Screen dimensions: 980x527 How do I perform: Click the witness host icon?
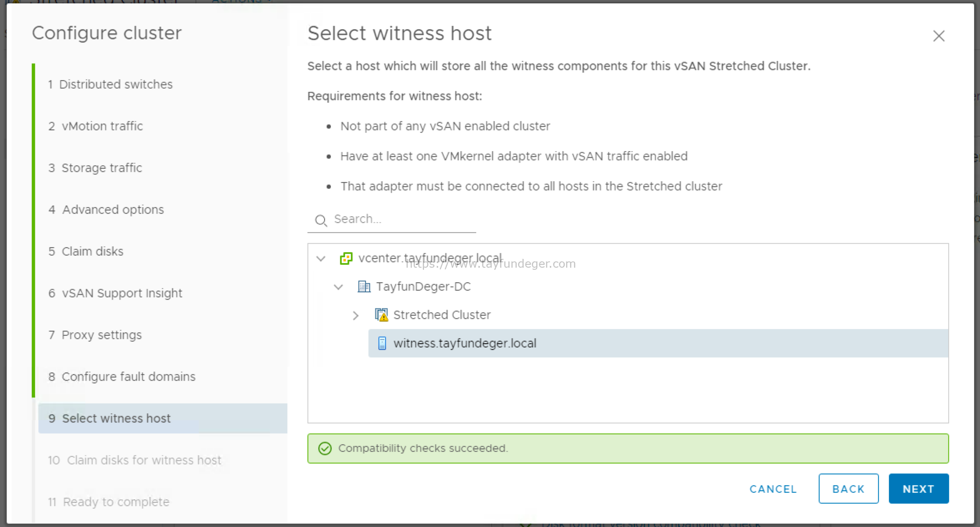(x=382, y=343)
